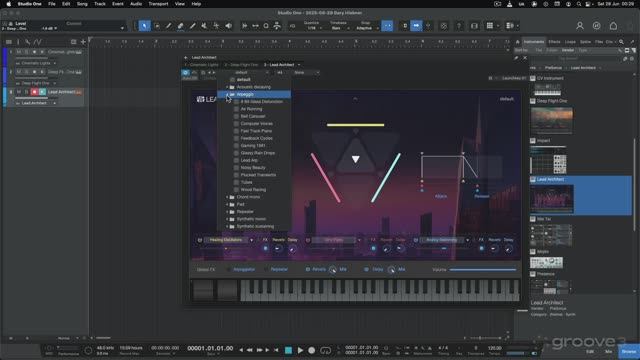Enable the Delay checkbox in Global FX
Screen dimensions: 640x360
click(x=366, y=269)
